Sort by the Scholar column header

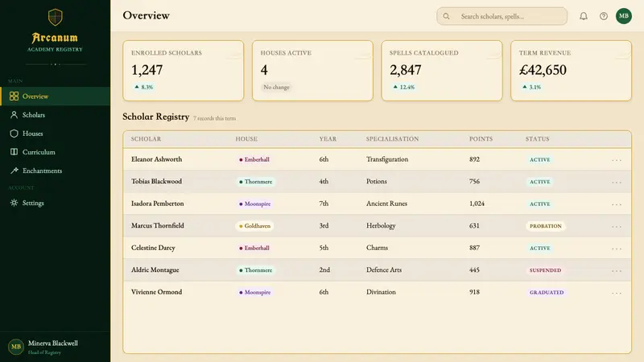click(146, 138)
